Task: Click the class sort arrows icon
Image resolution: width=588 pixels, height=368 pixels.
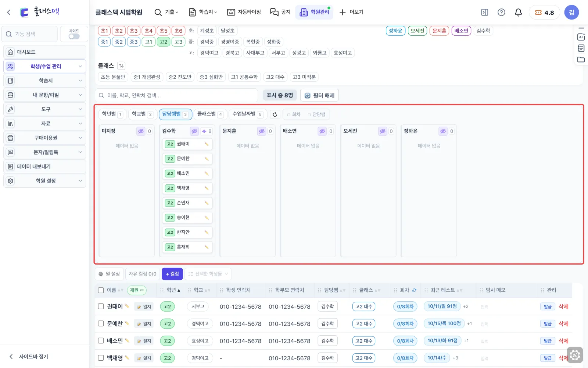Action: pos(121,66)
